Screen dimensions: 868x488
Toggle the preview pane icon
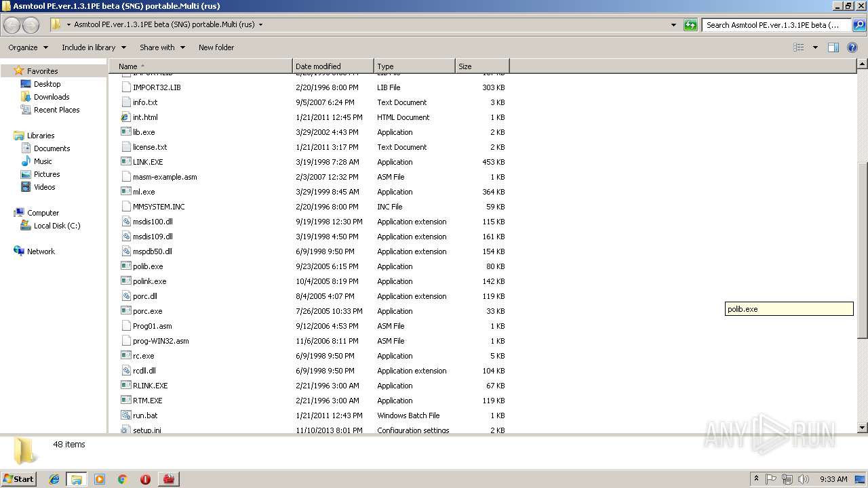point(833,47)
